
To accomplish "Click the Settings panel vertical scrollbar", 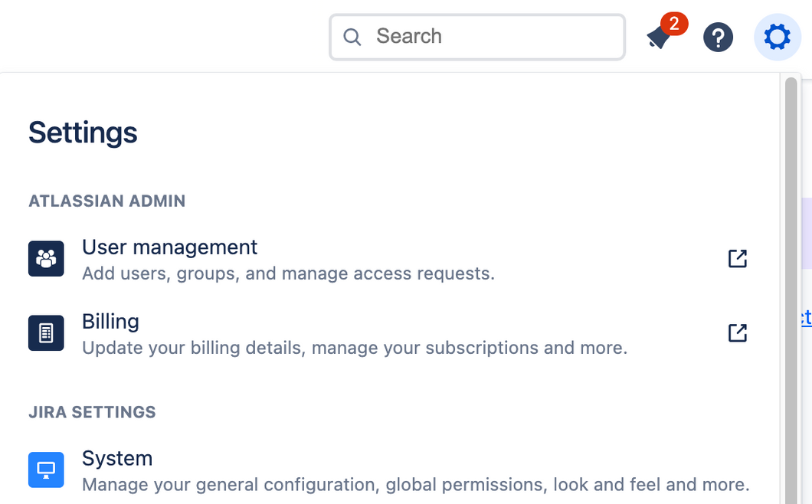I will coord(791,291).
